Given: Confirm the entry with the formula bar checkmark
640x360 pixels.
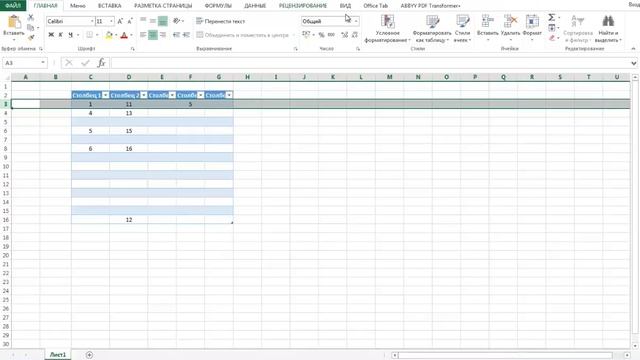Looking at the screenshot, I should click(85, 63).
